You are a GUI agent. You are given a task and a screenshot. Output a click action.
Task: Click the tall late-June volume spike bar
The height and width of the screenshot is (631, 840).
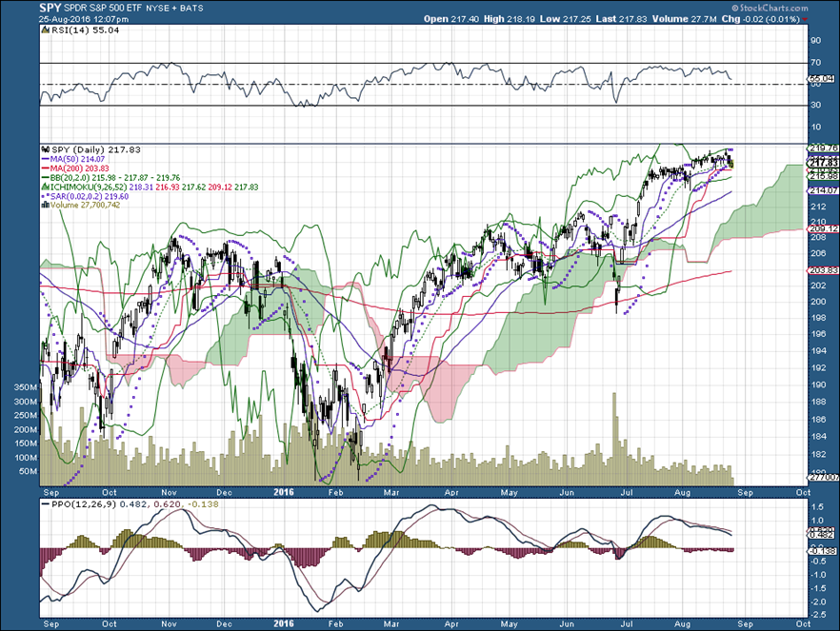tap(614, 439)
